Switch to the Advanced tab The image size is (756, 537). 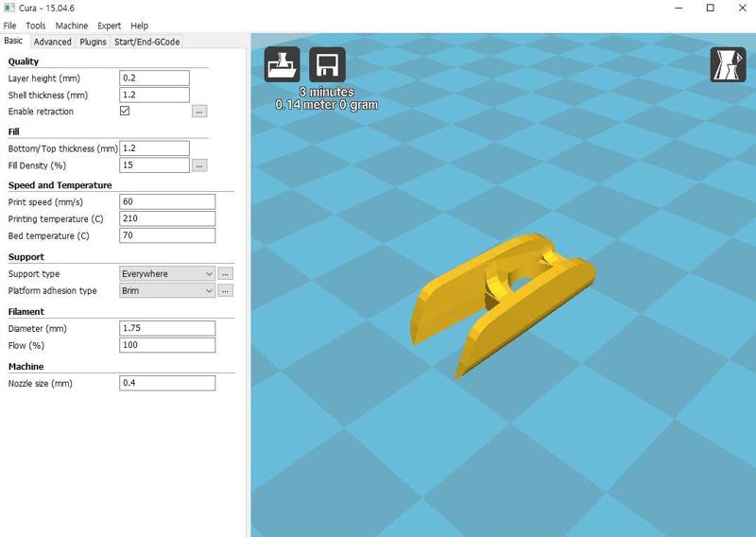tap(53, 42)
